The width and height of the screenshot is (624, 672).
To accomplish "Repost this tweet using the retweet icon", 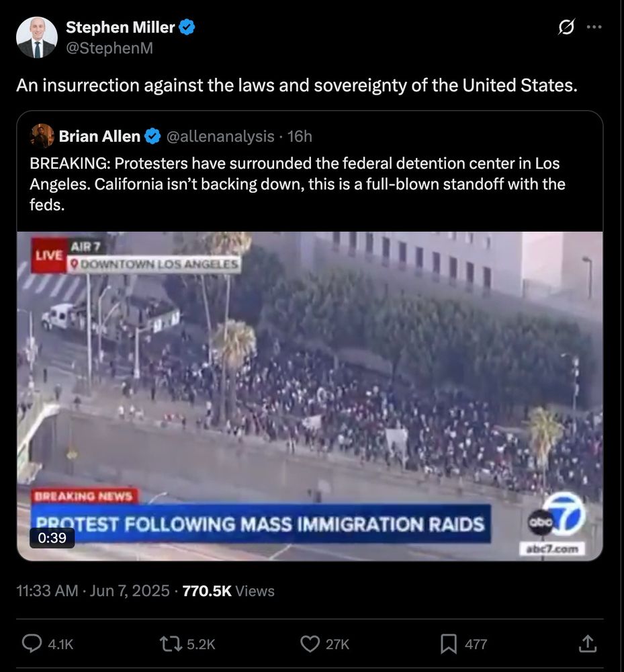I will coord(171,644).
